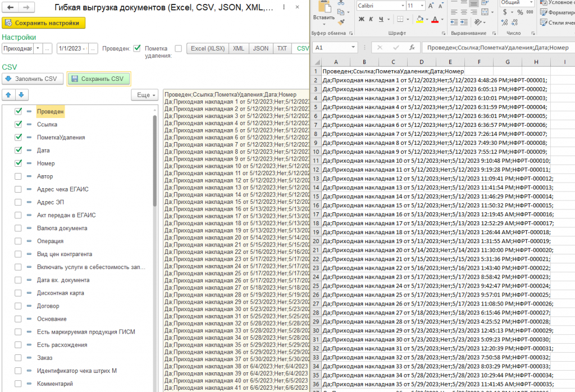This screenshot has width=575, height=392.
Task: Toggle italic (К) formatting
Action: point(371,19)
